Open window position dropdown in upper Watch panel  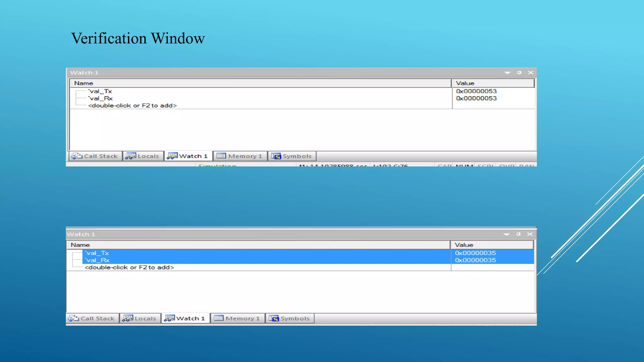[507, 73]
